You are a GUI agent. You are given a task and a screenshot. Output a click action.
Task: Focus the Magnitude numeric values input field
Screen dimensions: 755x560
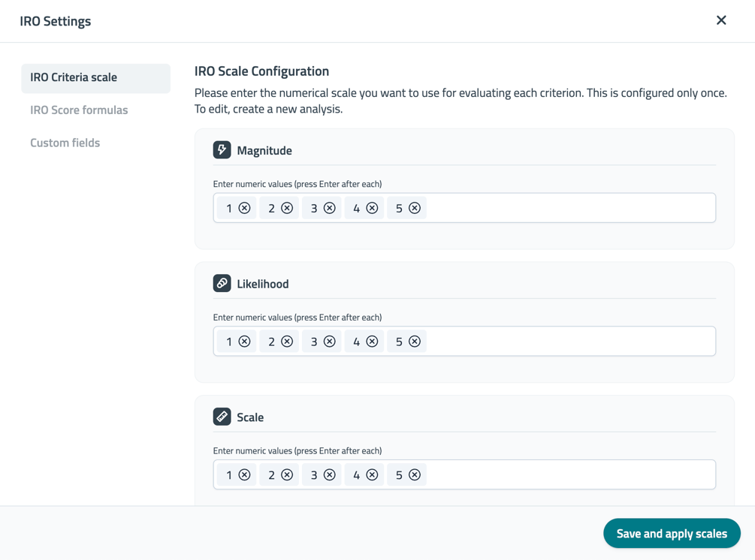click(x=571, y=208)
